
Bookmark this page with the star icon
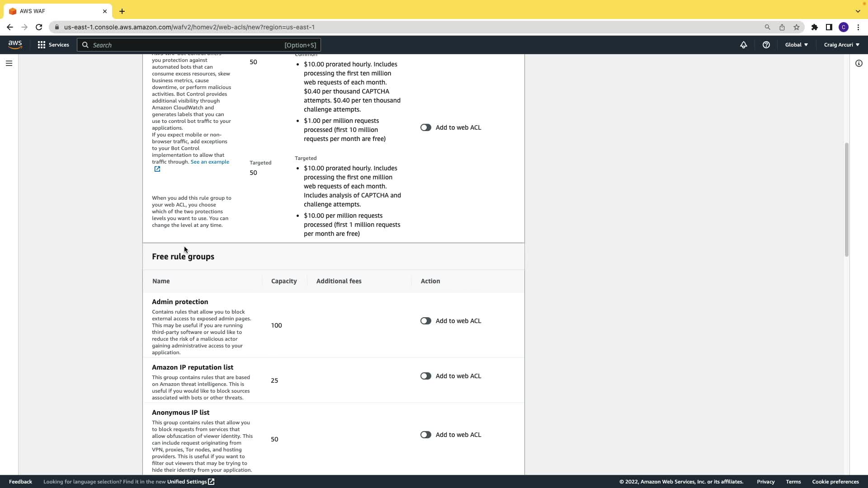796,27
